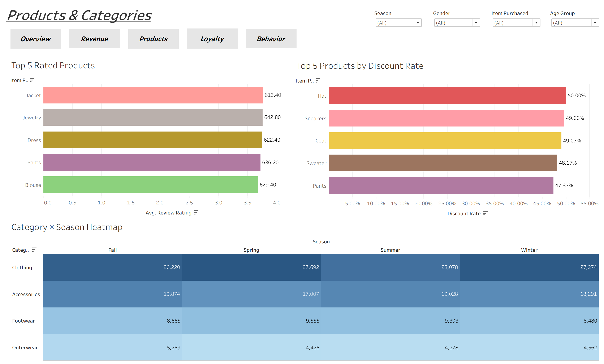The image size is (604, 364).
Task: Click the sort icon beside Categ.. header in heatmap
Action: coord(34,250)
